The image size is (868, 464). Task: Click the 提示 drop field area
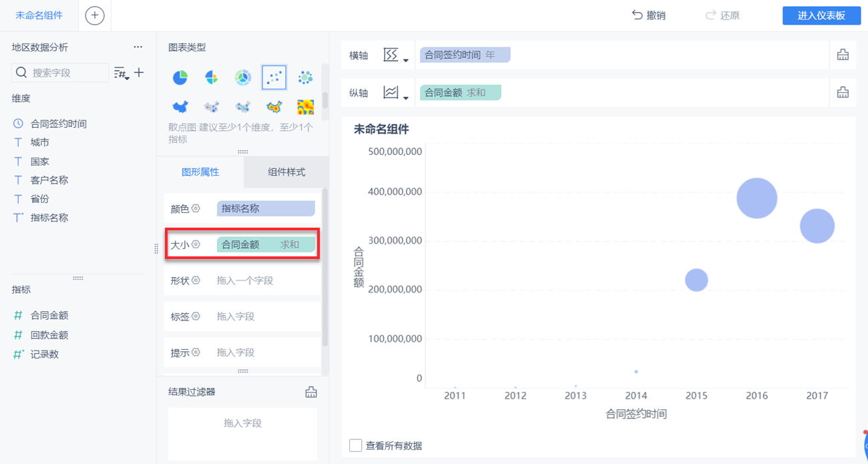pos(266,353)
